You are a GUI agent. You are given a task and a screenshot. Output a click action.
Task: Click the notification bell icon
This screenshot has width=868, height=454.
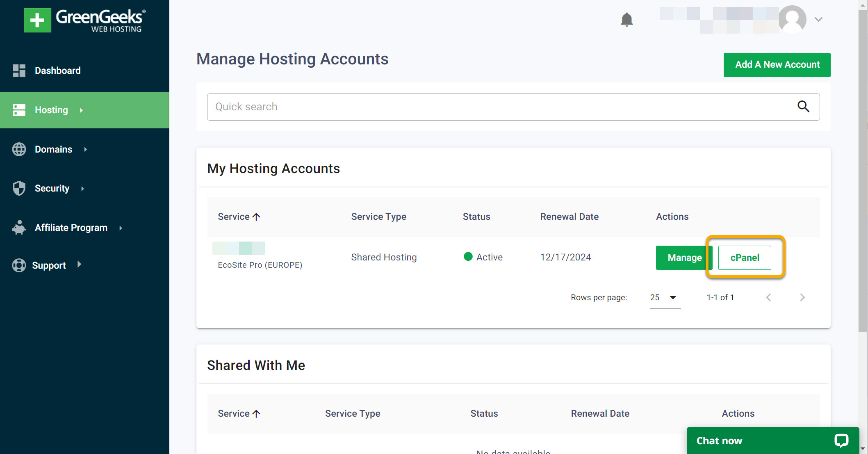click(x=627, y=20)
